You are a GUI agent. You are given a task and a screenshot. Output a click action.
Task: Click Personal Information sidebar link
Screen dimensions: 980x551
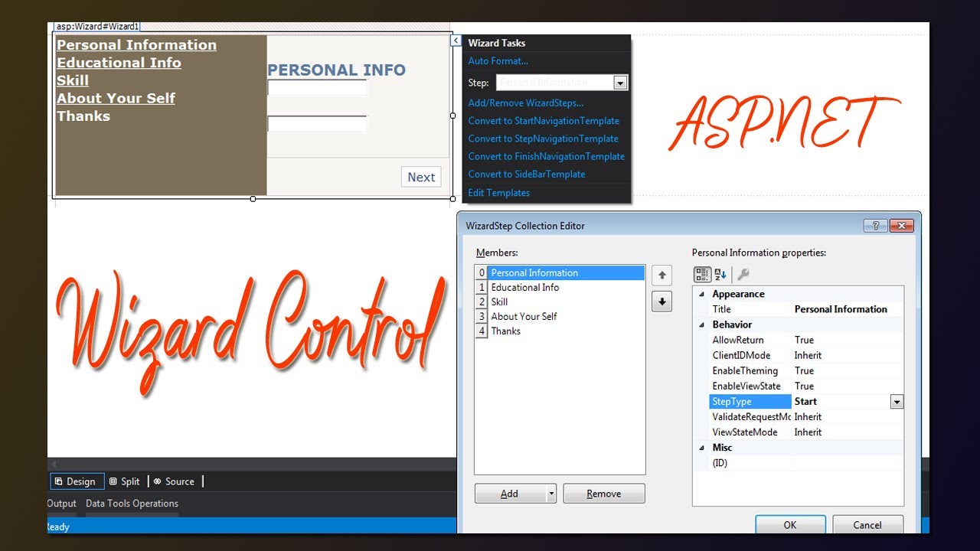pos(136,45)
